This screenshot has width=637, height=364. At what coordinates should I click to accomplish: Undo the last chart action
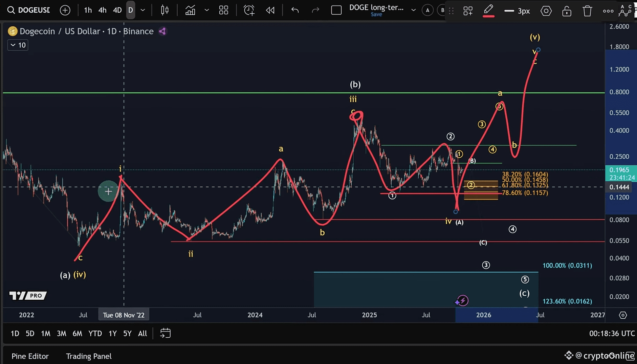pyautogui.click(x=295, y=10)
